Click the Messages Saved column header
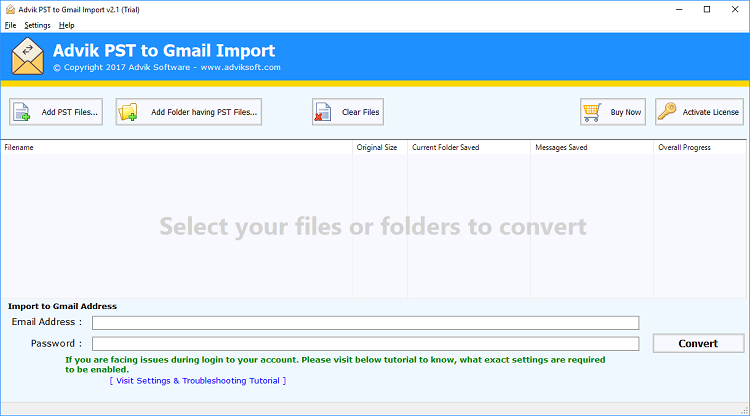The height and width of the screenshot is (416, 750). coord(592,147)
